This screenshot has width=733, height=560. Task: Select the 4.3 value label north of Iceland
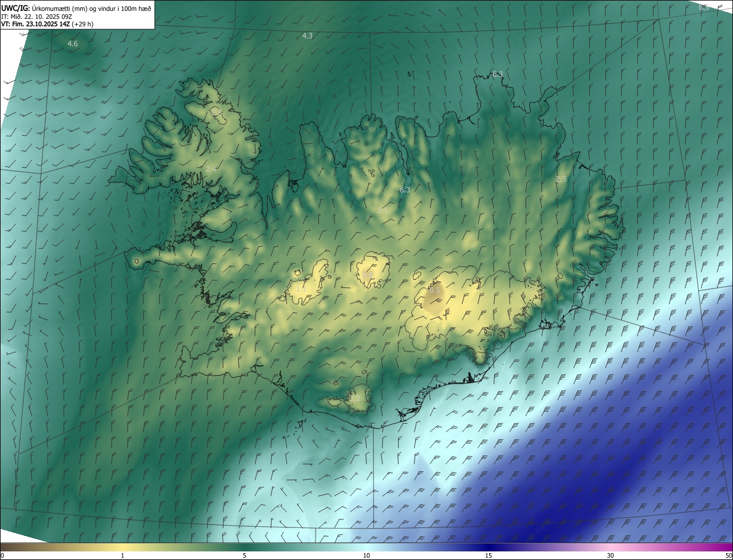point(308,36)
